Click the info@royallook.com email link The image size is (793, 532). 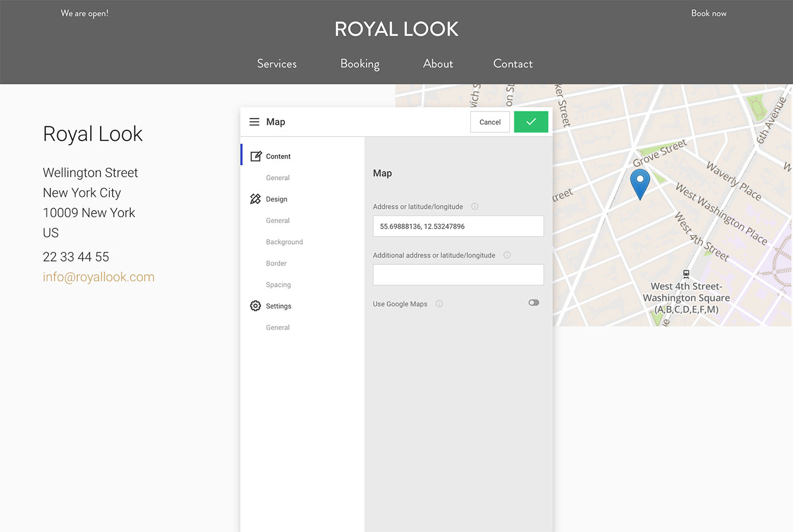(x=99, y=277)
